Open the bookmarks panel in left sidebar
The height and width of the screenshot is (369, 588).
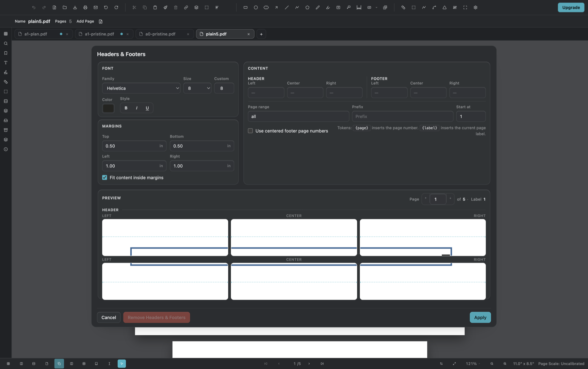(x=6, y=53)
